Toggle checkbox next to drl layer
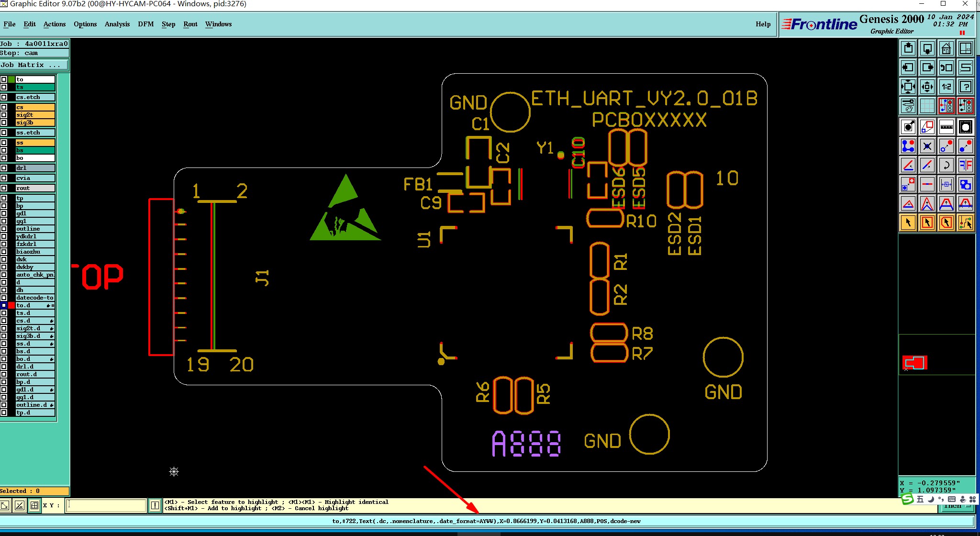Image resolution: width=980 pixels, height=536 pixels. tap(4, 168)
